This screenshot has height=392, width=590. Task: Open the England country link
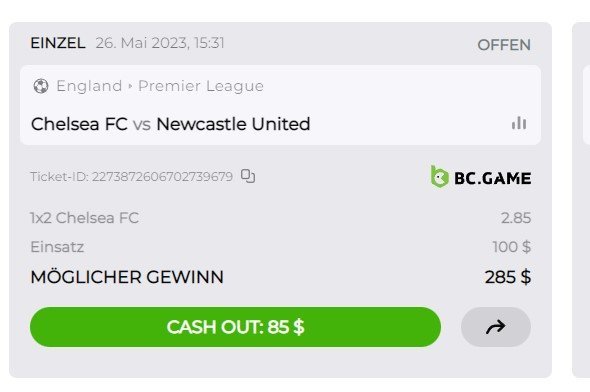click(x=89, y=86)
